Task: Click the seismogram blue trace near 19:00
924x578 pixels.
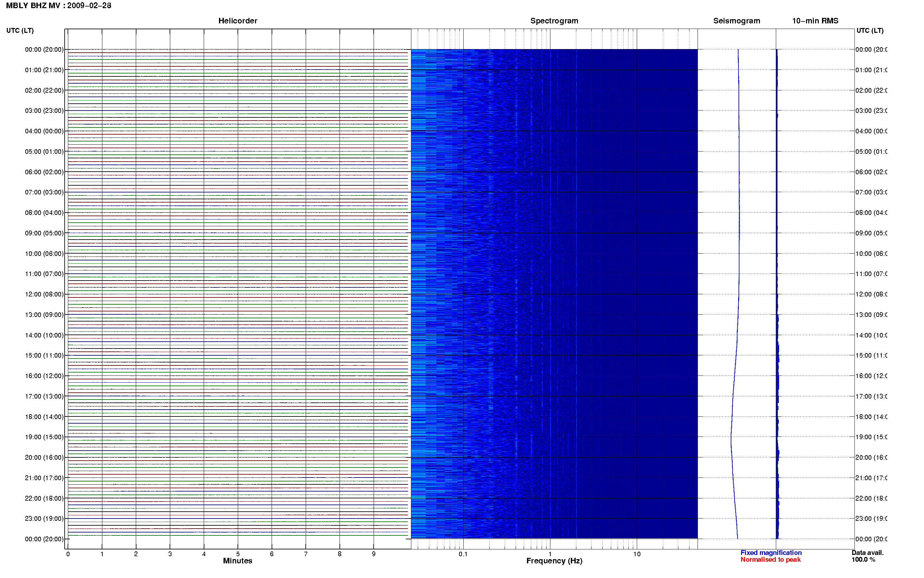Action: [x=731, y=437]
